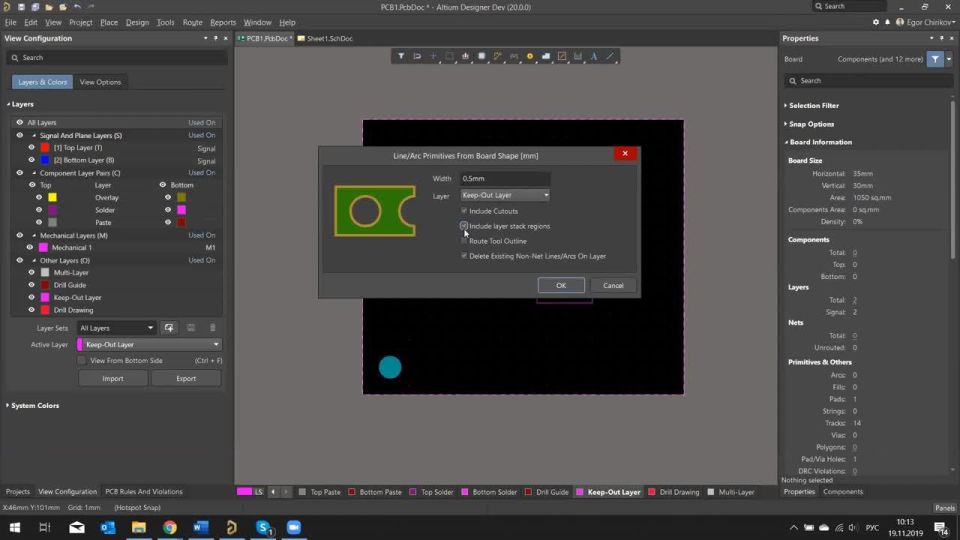Expand the System Colors section
Image resolution: width=960 pixels, height=540 pixels.
tap(7, 405)
